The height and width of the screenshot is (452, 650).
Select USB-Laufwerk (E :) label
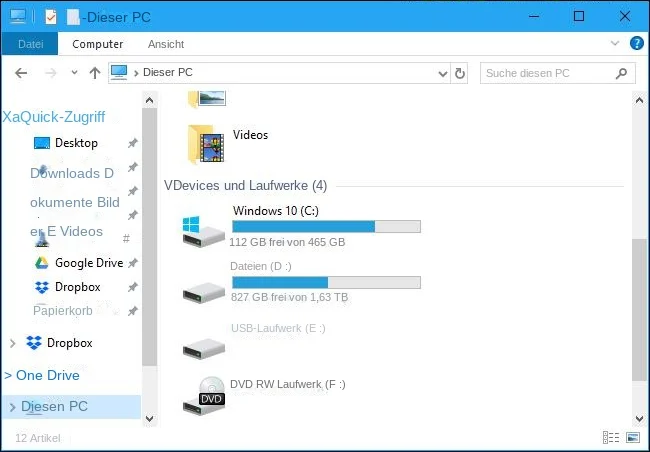(278, 328)
